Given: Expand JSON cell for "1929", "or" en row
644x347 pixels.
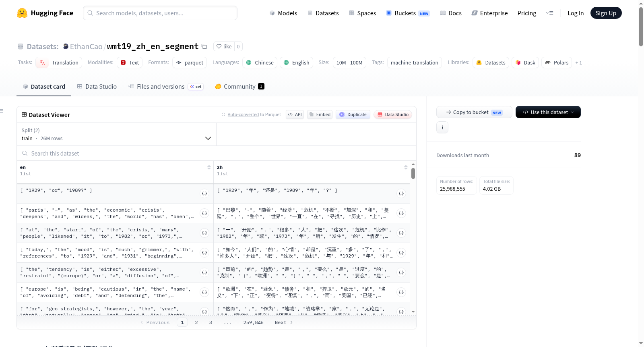Looking at the screenshot, I should (204, 193).
